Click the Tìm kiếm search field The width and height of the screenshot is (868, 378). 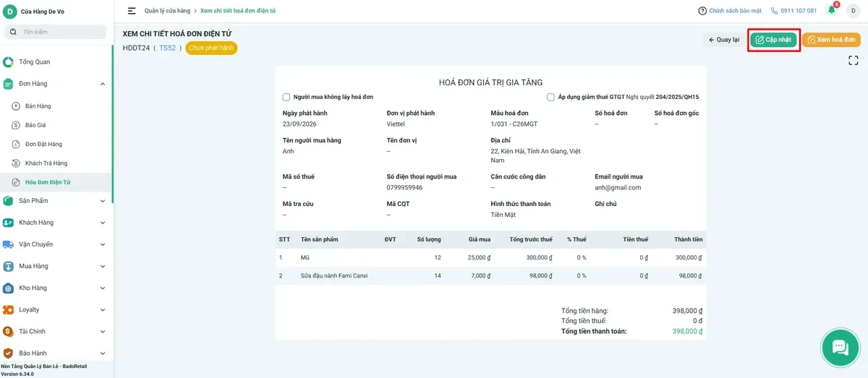pos(56,32)
